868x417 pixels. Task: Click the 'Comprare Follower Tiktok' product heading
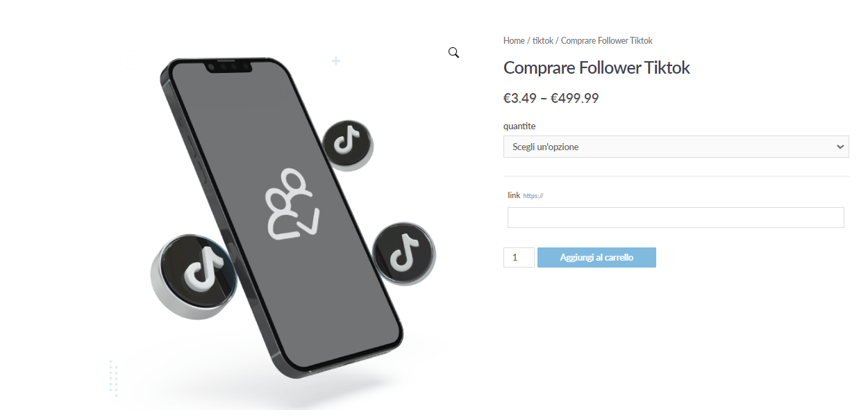pos(596,67)
